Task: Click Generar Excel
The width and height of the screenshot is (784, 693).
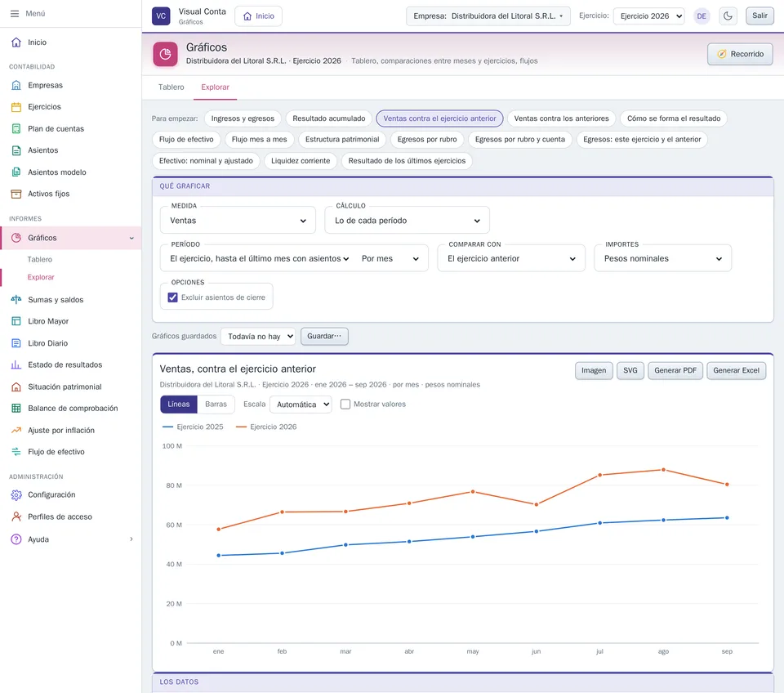Action: [736, 371]
